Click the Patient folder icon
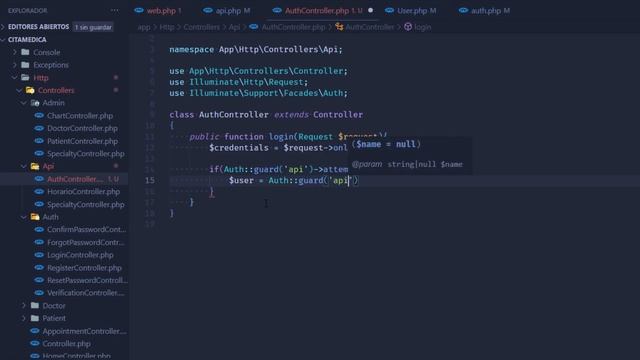Viewport: 640px width, 360px height. [x=35, y=318]
